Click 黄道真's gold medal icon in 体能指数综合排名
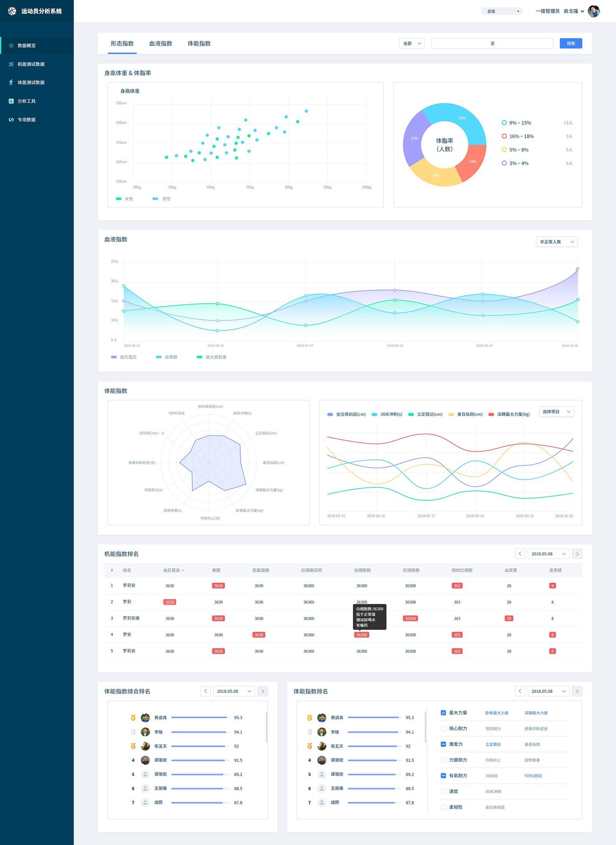Image resolution: width=616 pixels, height=845 pixels. [x=133, y=717]
